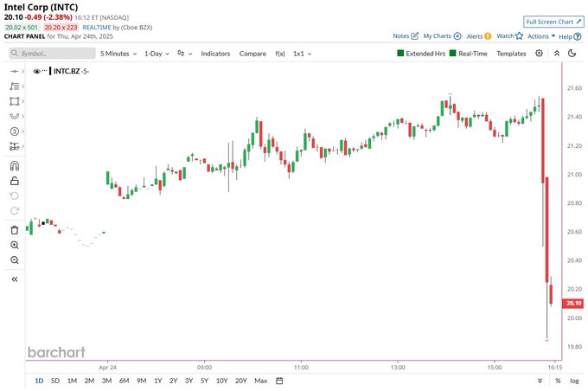Open Alerts for INTC
This screenshot has height=391, width=588.
pos(479,36)
